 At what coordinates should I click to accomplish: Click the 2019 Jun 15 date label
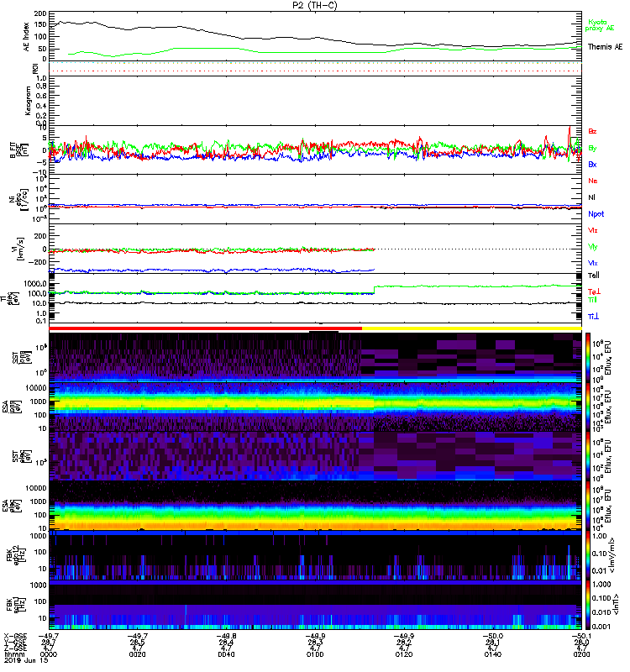point(25,660)
